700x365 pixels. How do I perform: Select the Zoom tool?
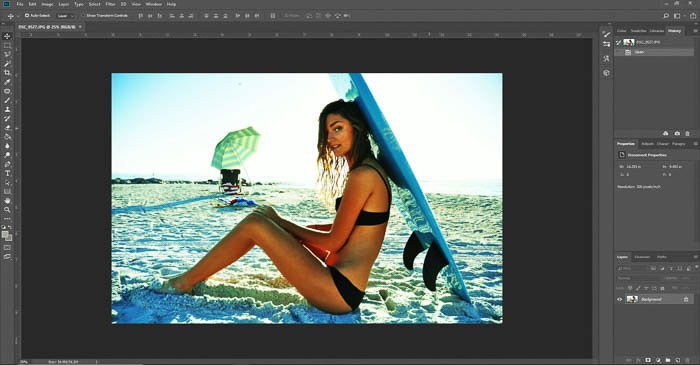click(x=7, y=210)
